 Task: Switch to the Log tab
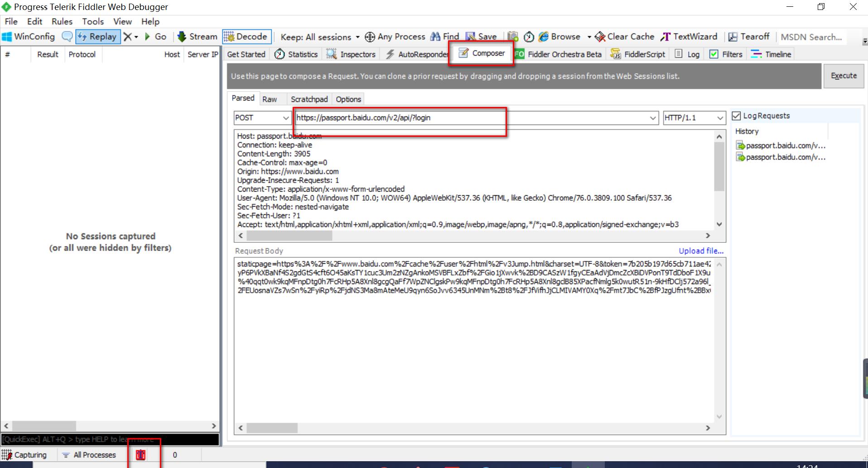(687, 54)
